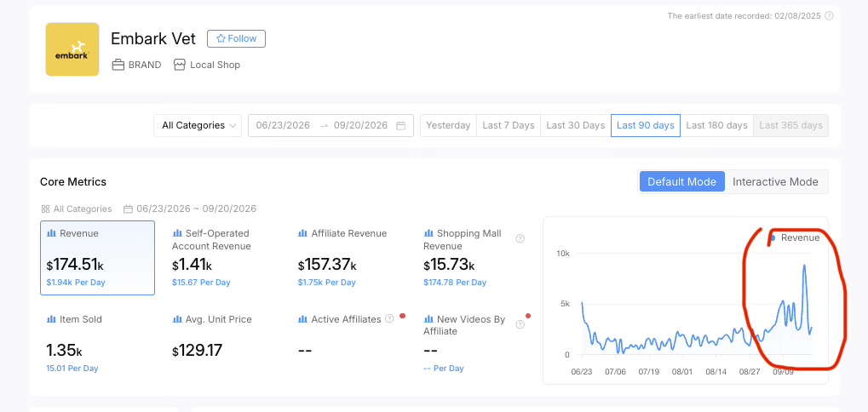Click the $1.94k Per Day text
The image size is (868, 412).
tap(76, 282)
